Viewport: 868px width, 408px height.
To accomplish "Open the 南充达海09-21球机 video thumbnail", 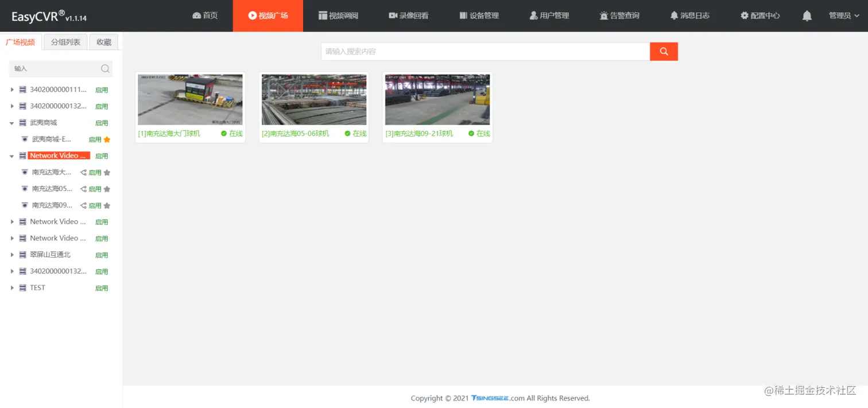I will [x=437, y=100].
